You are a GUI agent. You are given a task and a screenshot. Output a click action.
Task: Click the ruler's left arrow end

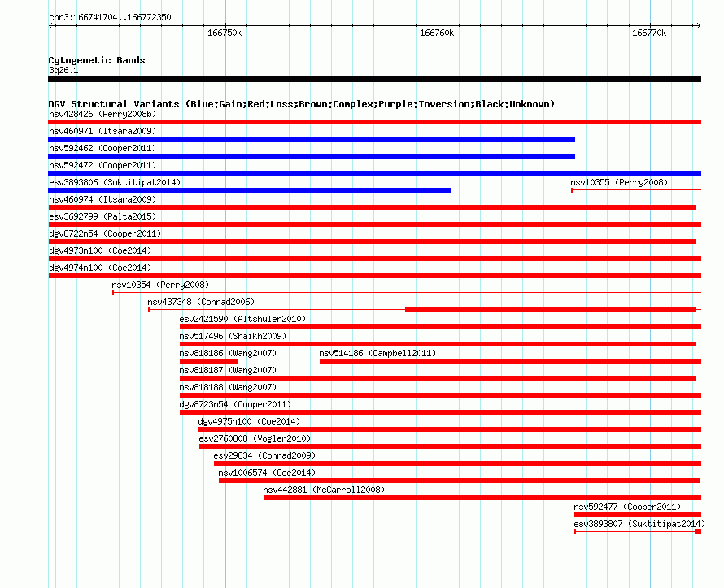tap(50, 25)
